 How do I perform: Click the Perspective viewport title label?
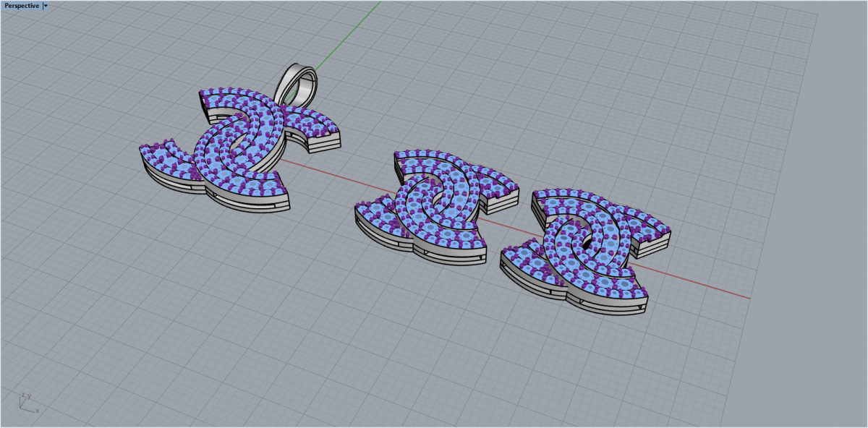[21, 6]
